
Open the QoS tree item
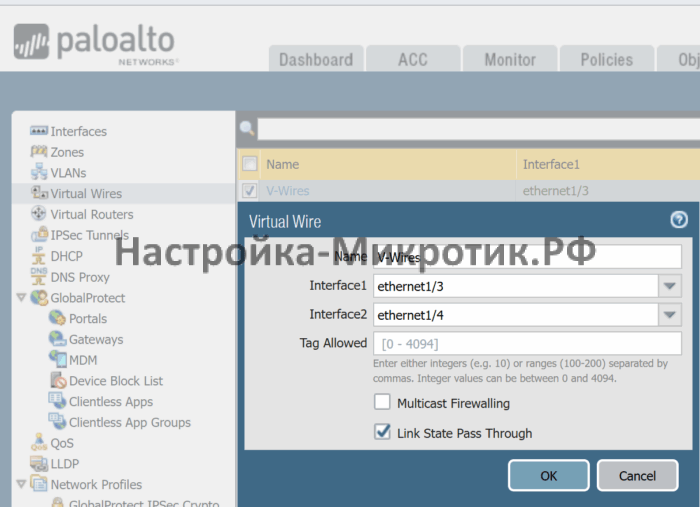(62, 443)
